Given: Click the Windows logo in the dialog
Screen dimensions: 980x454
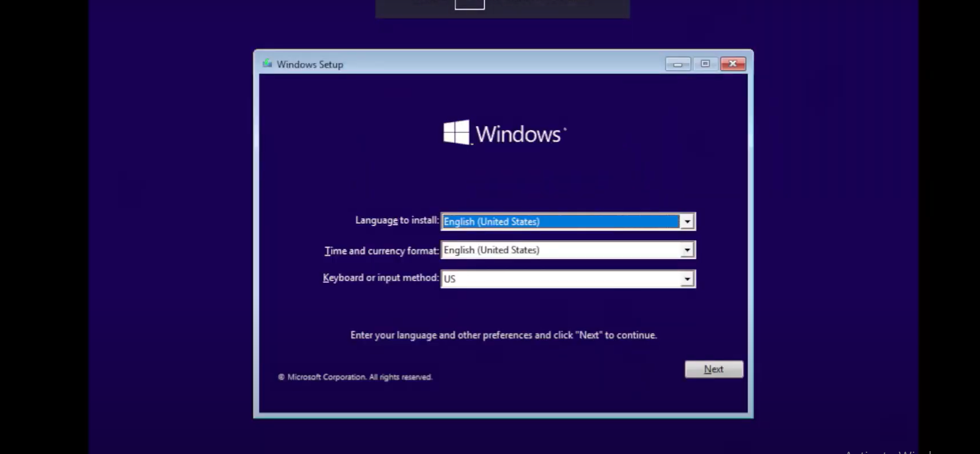Looking at the screenshot, I should (x=505, y=133).
